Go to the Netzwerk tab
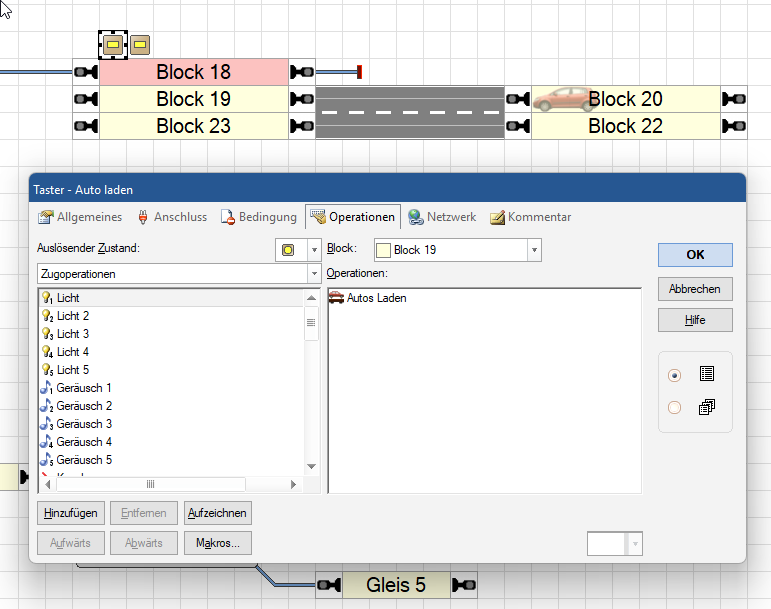Screen dimensions: 771x609 [x=441, y=217]
